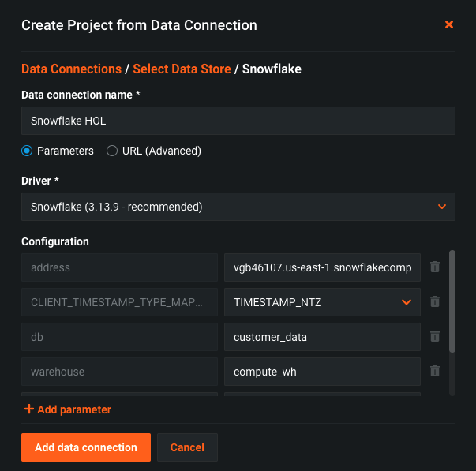Screen dimensions: 476x471
Task: Click the configuration list scrollbar
Action: tap(452, 301)
